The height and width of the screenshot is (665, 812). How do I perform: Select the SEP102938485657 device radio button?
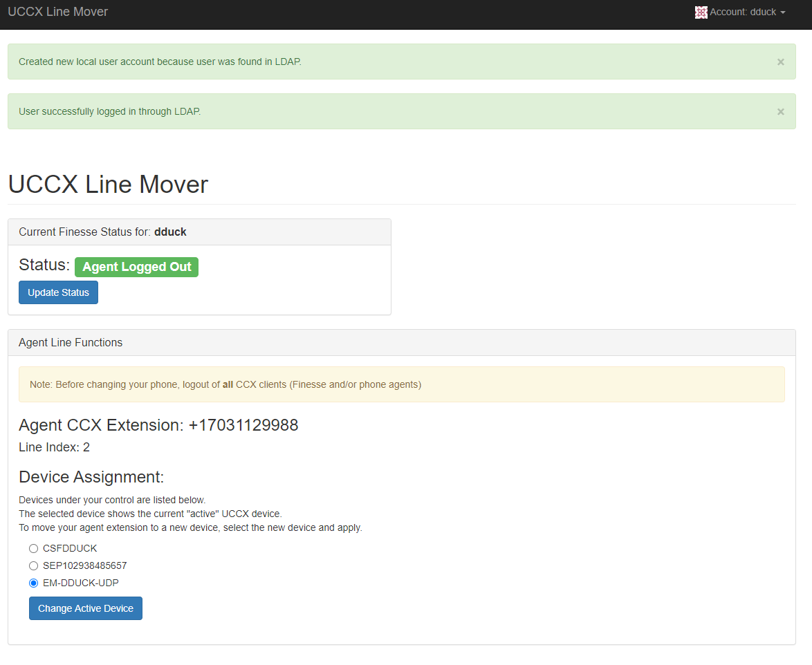tap(34, 565)
